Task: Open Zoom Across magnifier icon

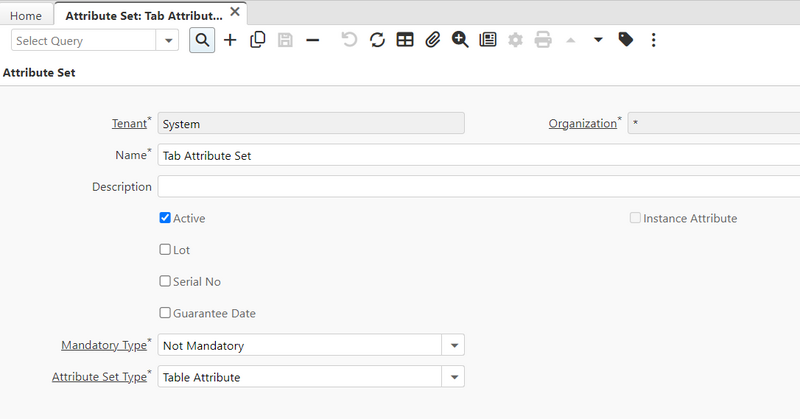Action: tap(460, 40)
